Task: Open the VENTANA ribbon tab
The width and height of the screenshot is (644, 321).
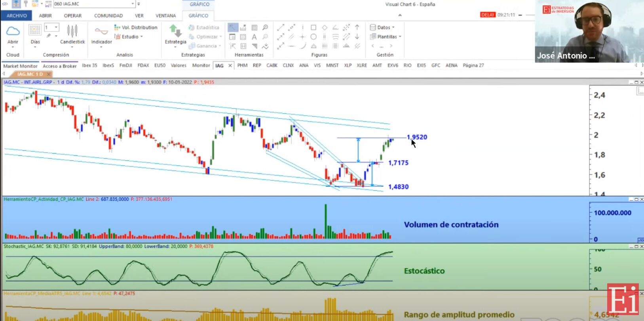Action: point(165,16)
